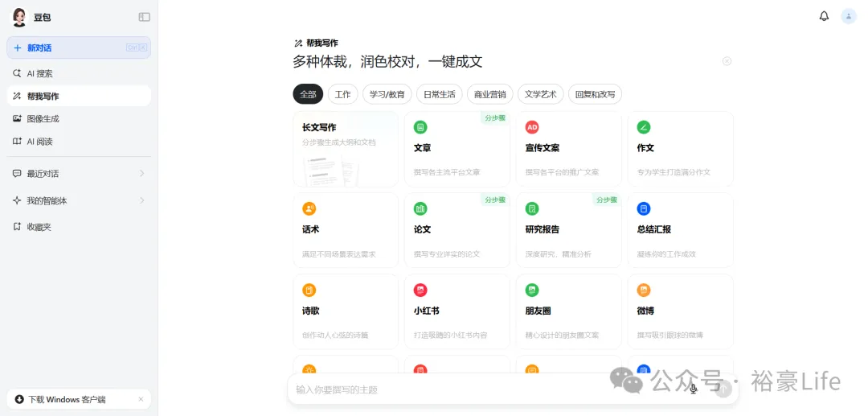Click the green 研究报告 icon
This screenshot has height=416, width=868.
pyautogui.click(x=532, y=209)
